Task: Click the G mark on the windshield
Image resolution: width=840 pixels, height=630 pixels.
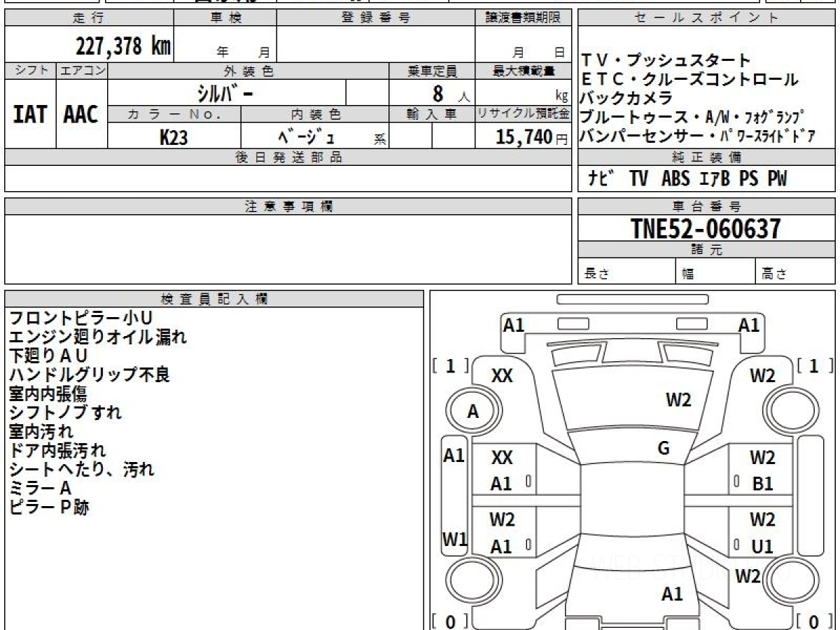Action: point(664,449)
